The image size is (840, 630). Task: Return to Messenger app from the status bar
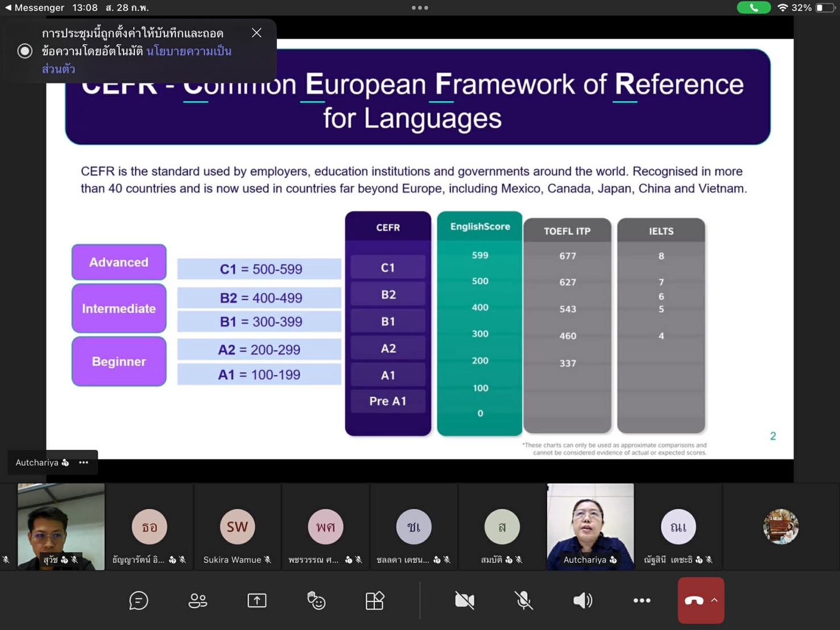tap(34, 8)
